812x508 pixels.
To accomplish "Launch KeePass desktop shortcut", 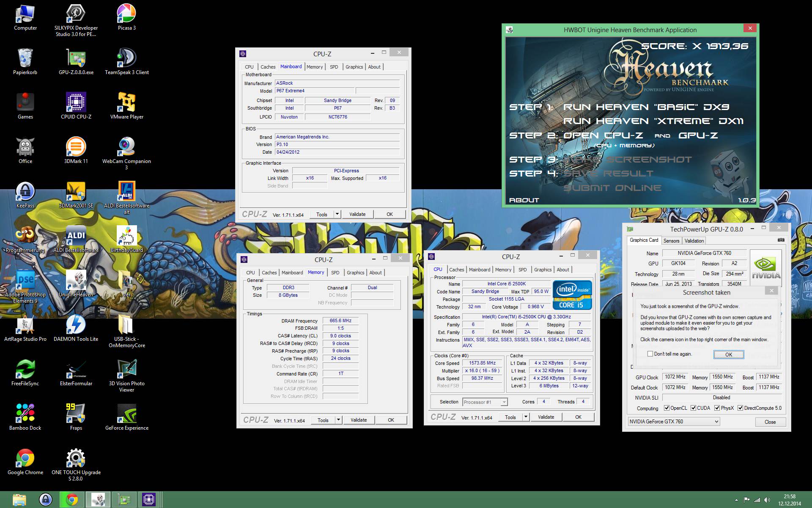I will click(25, 195).
